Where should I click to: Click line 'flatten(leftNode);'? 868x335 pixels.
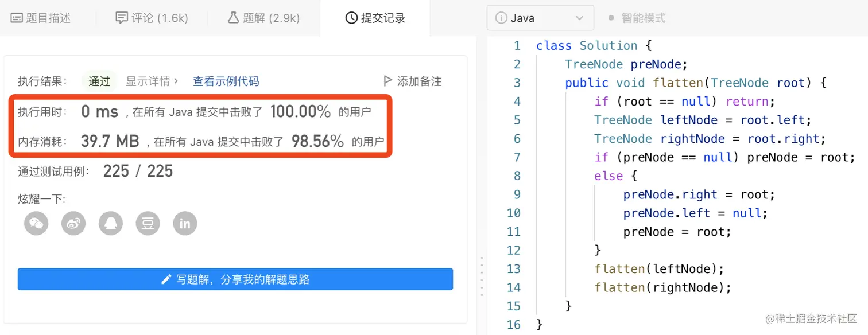point(660,268)
